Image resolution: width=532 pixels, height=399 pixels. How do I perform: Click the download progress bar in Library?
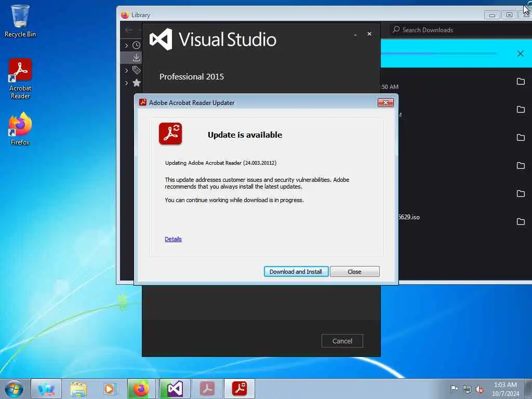[440, 54]
